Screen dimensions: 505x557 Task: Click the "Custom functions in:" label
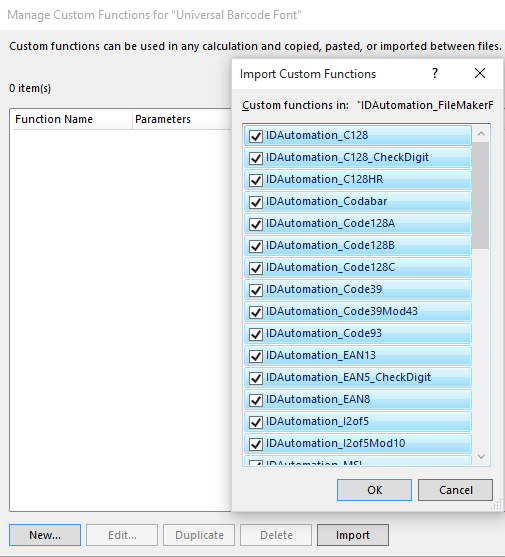295,106
